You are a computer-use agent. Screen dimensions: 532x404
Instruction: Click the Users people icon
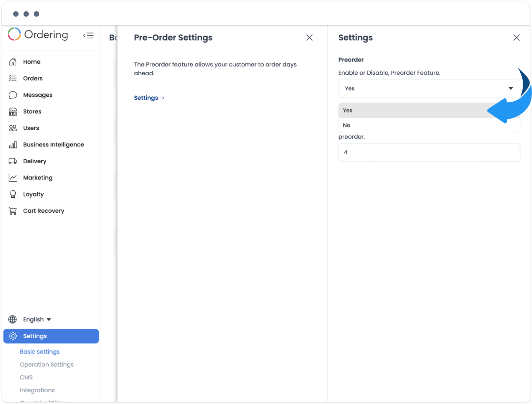pos(13,128)
